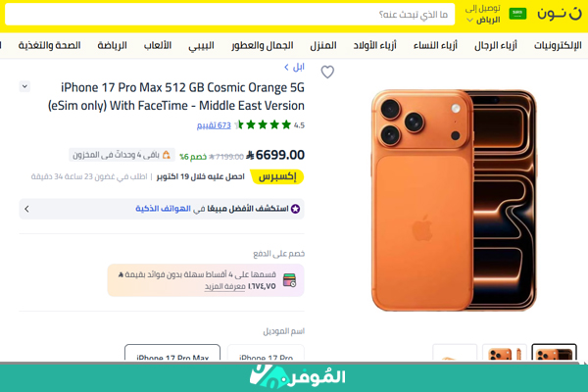Image resolution: width=588 pixels, height=392 pixels.
Task: Open the 673 تقييم reviews link
Action: click(x=214, y=125)
